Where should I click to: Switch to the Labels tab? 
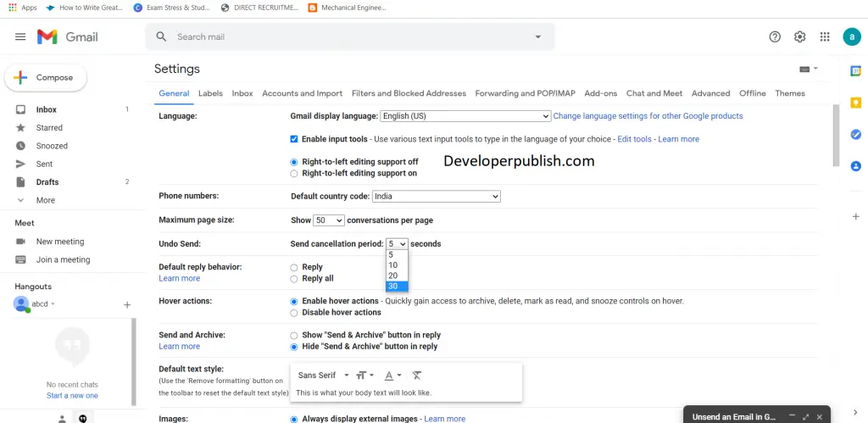[210, 93]
